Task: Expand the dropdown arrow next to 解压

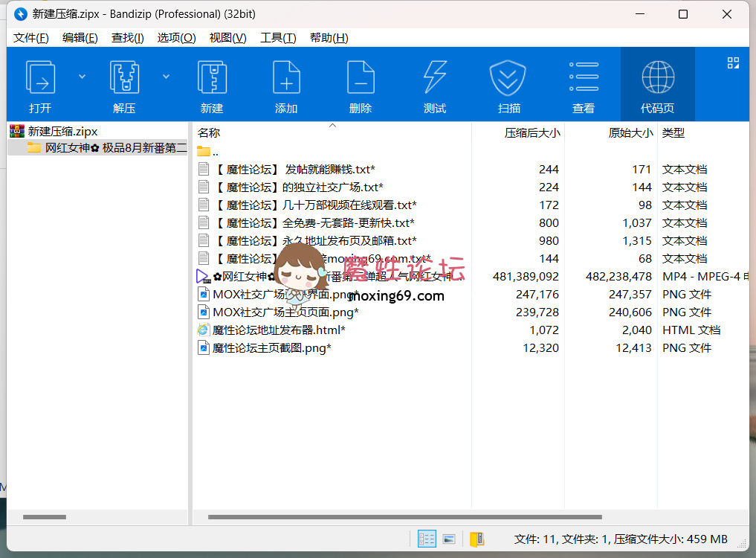Action: point(166,77)
